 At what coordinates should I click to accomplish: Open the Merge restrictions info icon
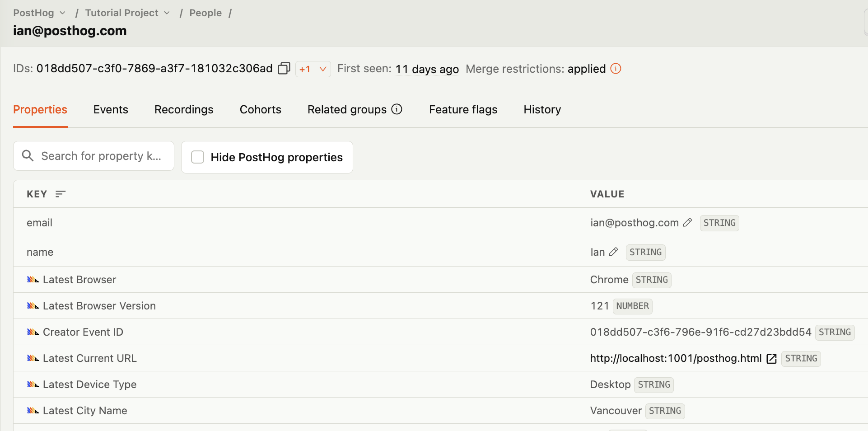coord(616,69)
